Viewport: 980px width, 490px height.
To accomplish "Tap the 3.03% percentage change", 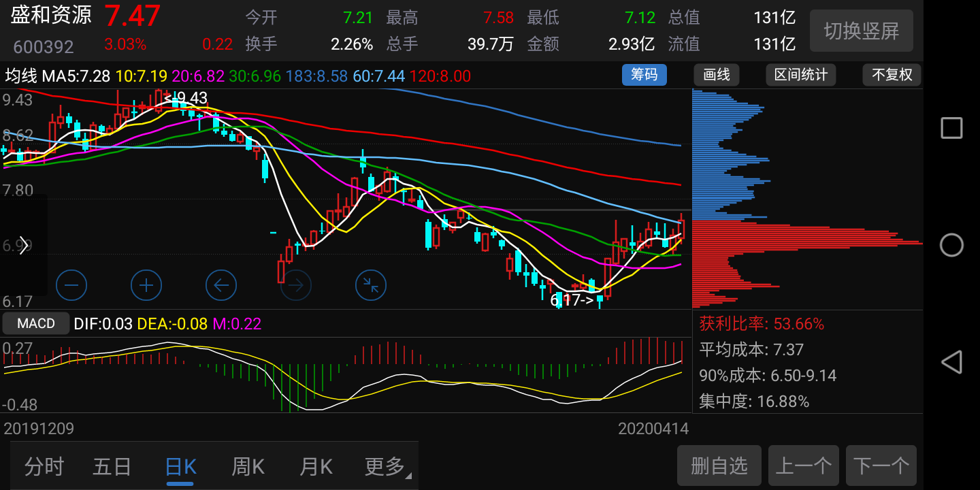I will click(x=125, y=45).
